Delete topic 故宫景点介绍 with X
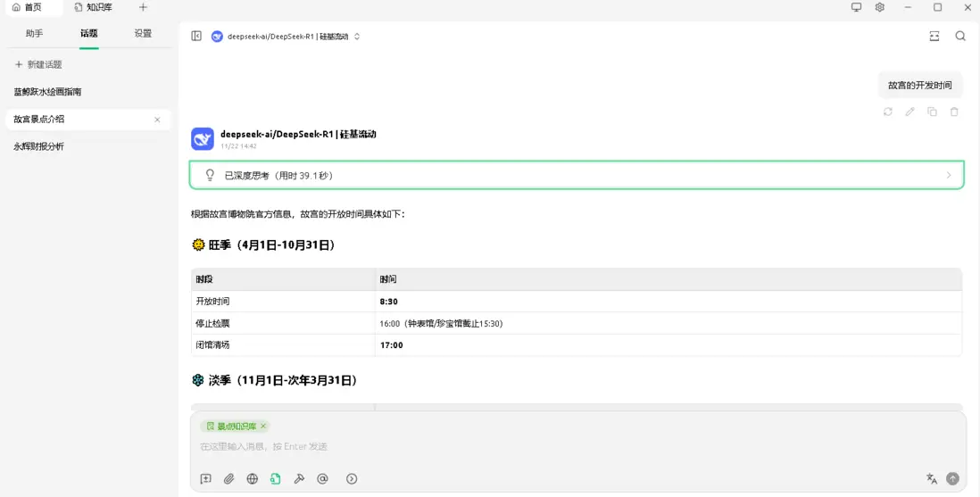This screenshot has width=980, height=497. pos(157,120)
